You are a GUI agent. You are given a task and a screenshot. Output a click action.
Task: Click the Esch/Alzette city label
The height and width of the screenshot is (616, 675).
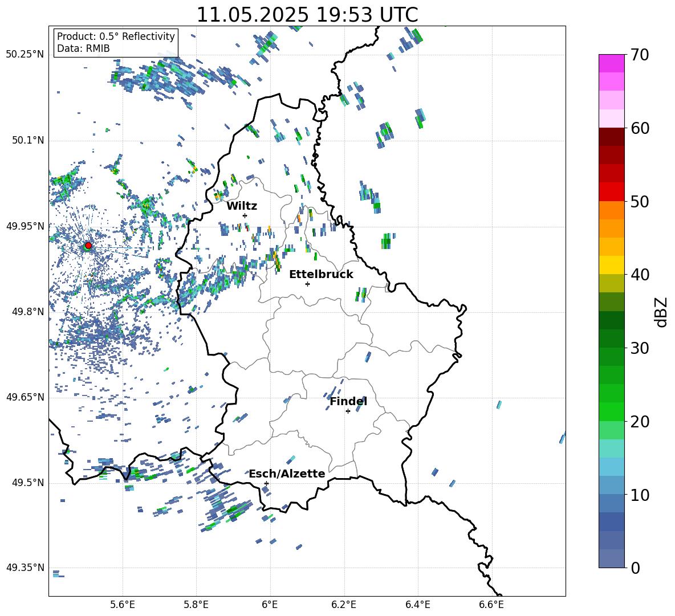pos(287,474)
